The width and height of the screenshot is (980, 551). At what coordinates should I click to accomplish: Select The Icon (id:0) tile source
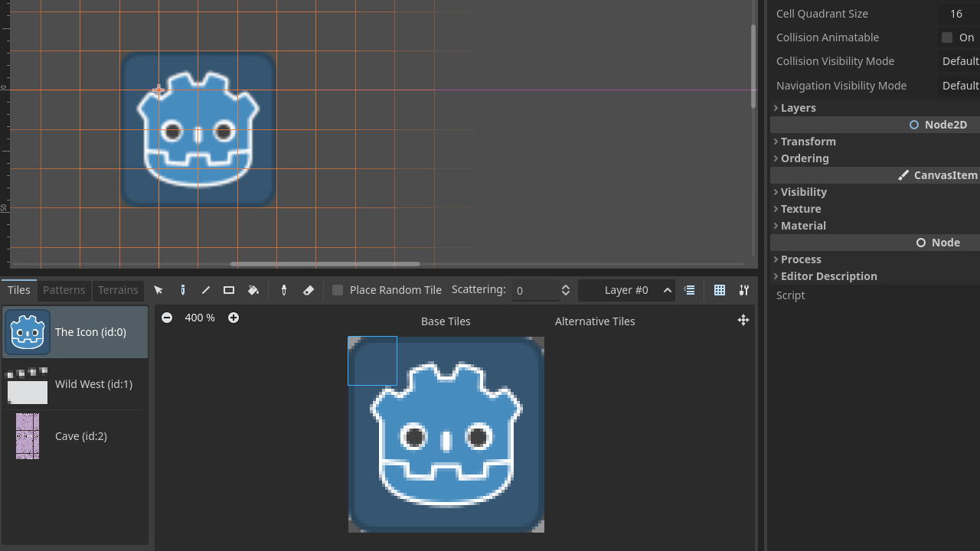point(75,332)
